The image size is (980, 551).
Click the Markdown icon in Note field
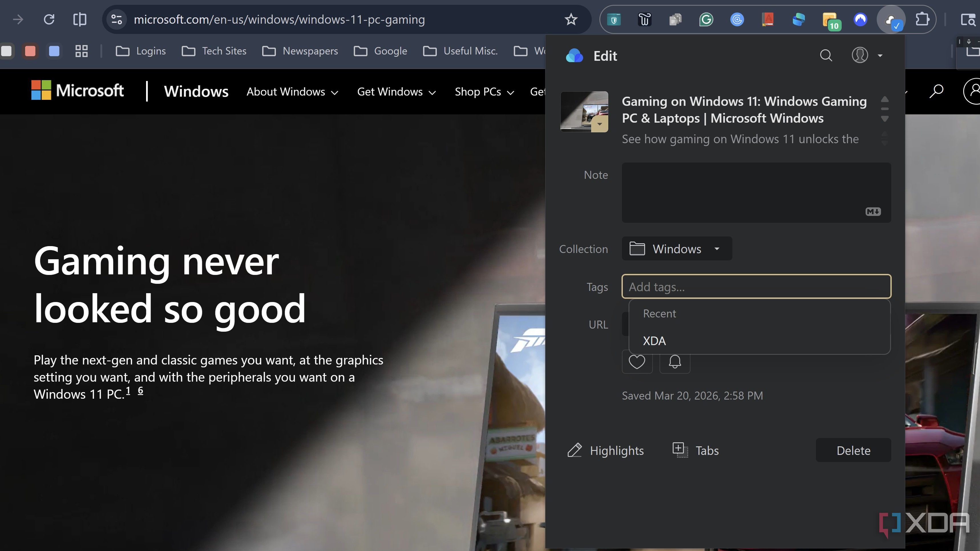pyautogui.click(x=873, y=211)
